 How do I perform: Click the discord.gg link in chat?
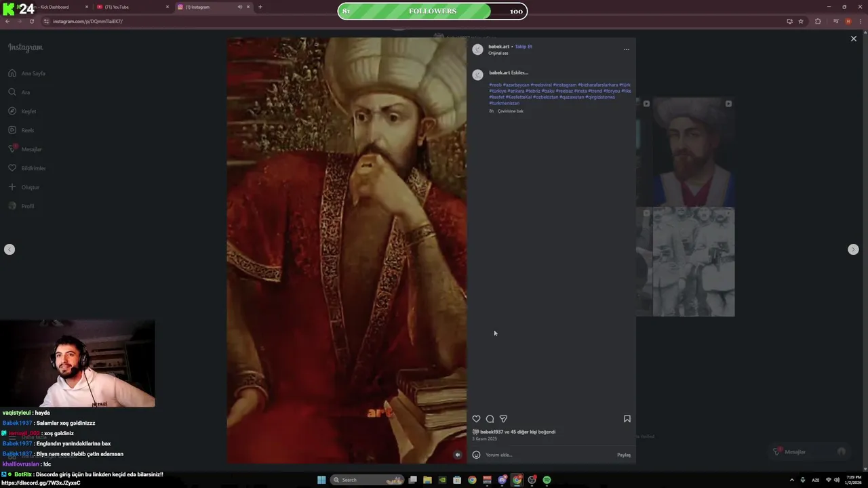pos(41,483)
